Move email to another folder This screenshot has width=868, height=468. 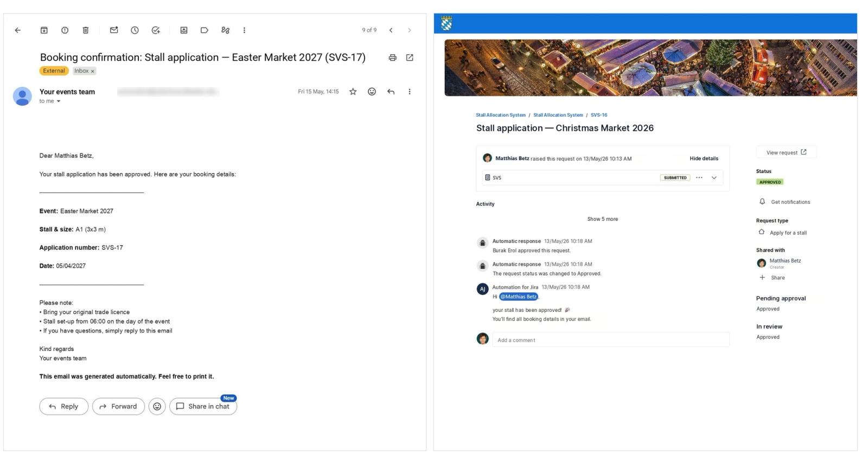[x=184, y=30]
